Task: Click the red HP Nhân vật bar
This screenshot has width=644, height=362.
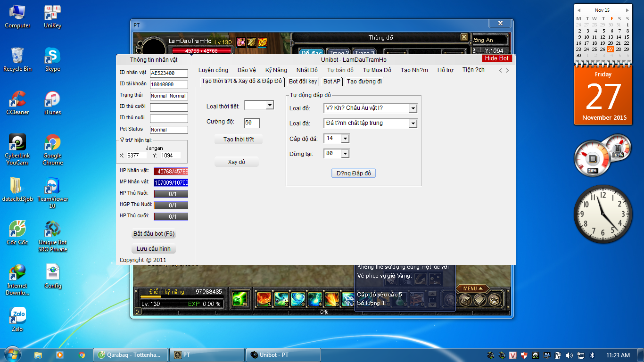Action: click(x=171, y=172)
